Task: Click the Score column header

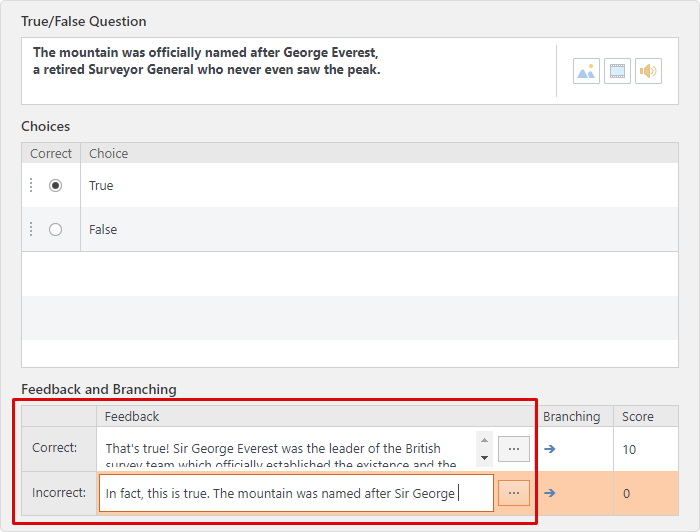Action: coord(646,416)
